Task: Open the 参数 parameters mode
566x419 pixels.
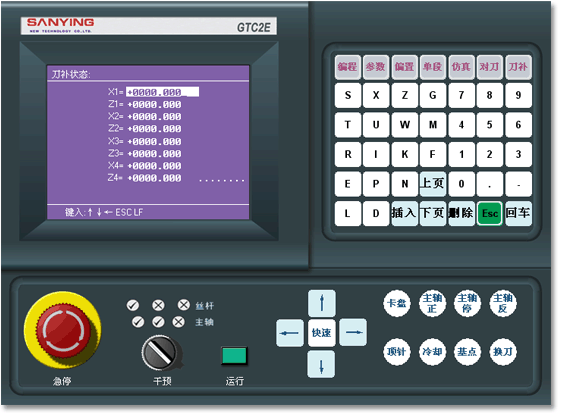Action: click(376, 67)
